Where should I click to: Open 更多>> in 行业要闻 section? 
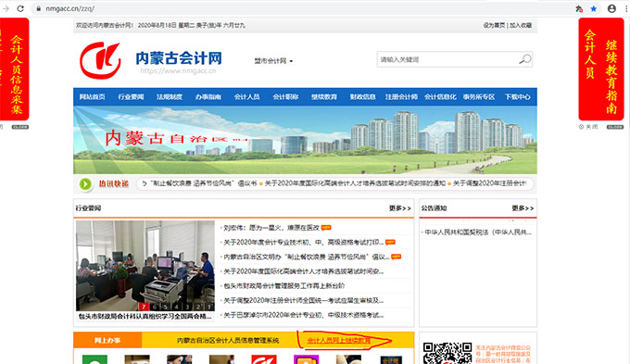pyautogui.click(x=400, y=208)
